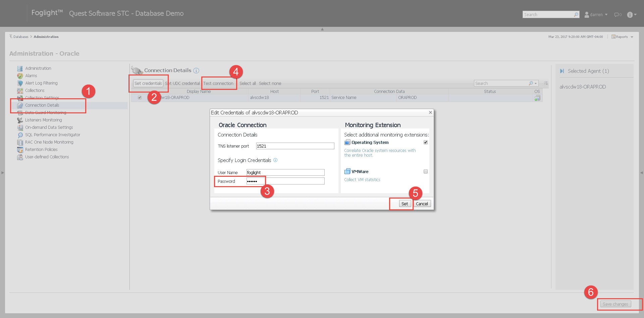This screenshot has height=318, width=644.
Task: Click the On-demand Data Settings icon
Action: click(20, 127)
